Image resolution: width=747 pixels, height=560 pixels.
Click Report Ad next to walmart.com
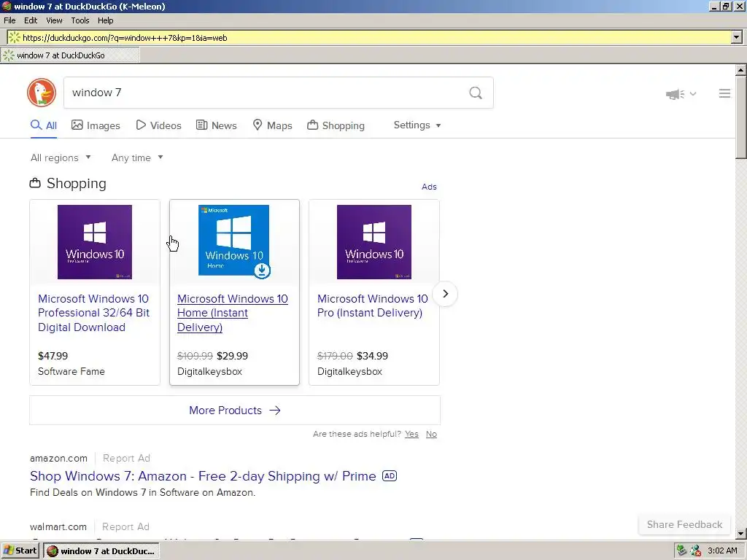pos(125,526)
